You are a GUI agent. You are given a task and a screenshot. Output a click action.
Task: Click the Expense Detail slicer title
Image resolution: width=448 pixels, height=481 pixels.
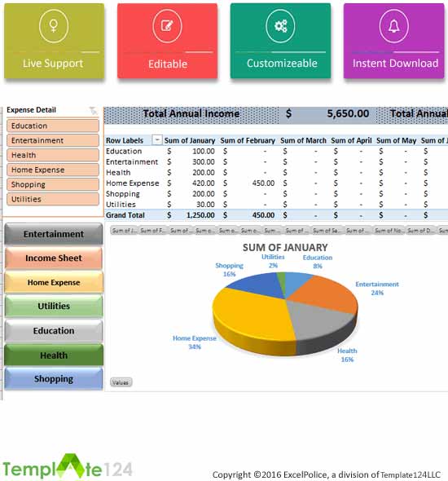tap(31, 110)
